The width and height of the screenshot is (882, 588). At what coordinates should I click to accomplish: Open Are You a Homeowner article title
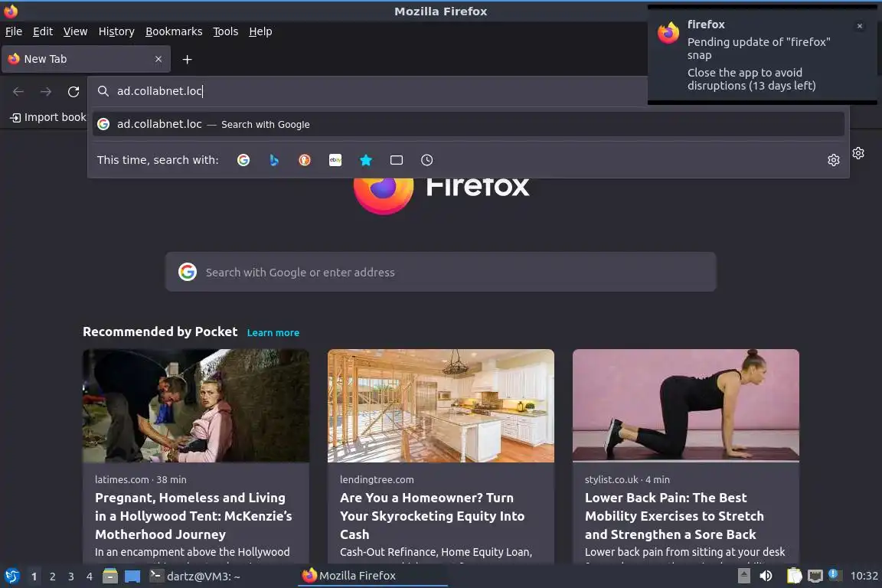432,516
